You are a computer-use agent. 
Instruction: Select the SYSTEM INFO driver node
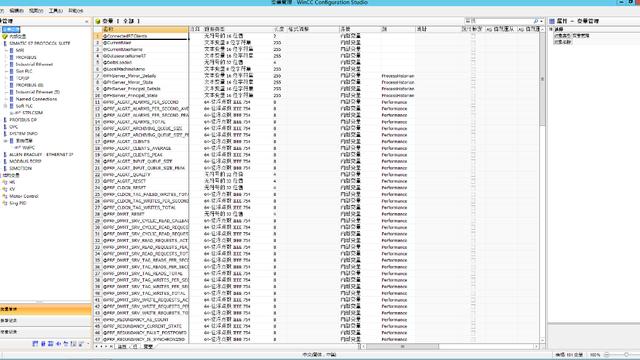[24, 133]
